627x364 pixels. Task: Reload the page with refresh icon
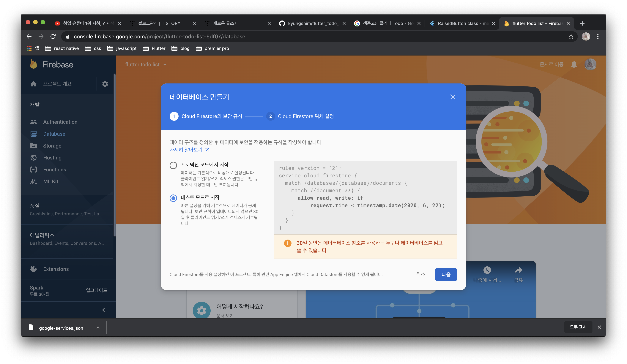point(53,37)
